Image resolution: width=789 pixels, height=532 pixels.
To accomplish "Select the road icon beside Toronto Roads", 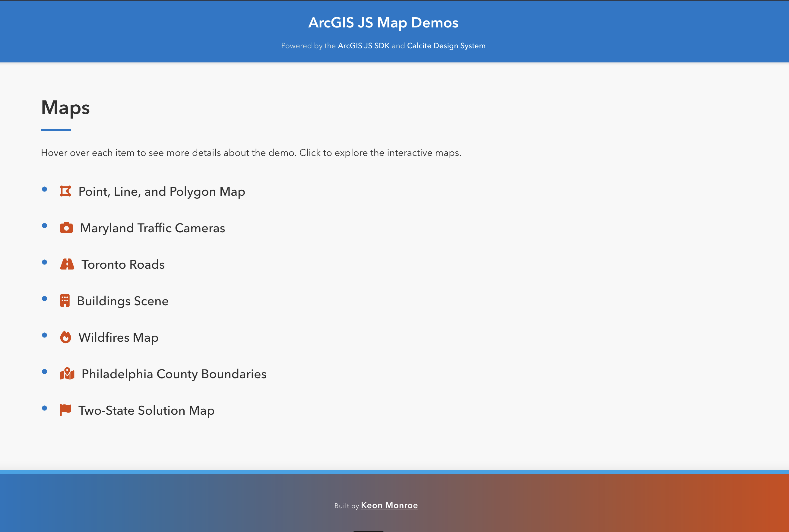I will 68,264.
